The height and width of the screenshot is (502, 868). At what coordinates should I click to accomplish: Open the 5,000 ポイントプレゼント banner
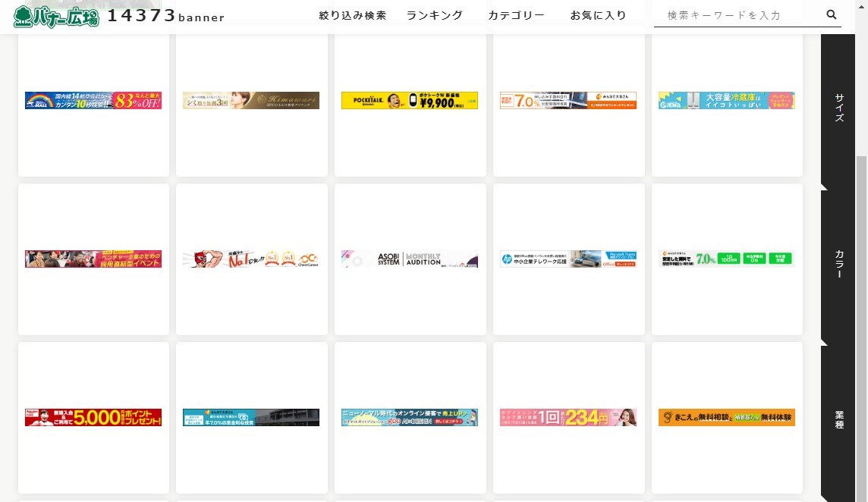(93, 417)
